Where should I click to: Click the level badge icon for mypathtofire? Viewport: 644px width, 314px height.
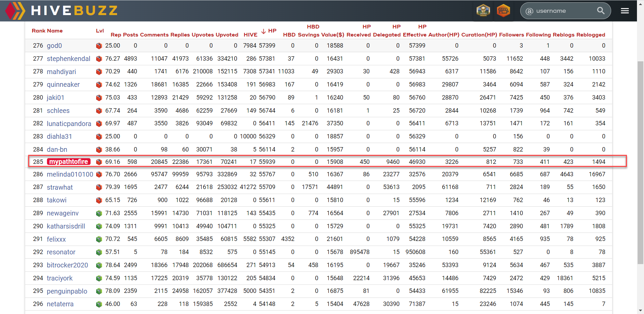click(x=99, y=162)
